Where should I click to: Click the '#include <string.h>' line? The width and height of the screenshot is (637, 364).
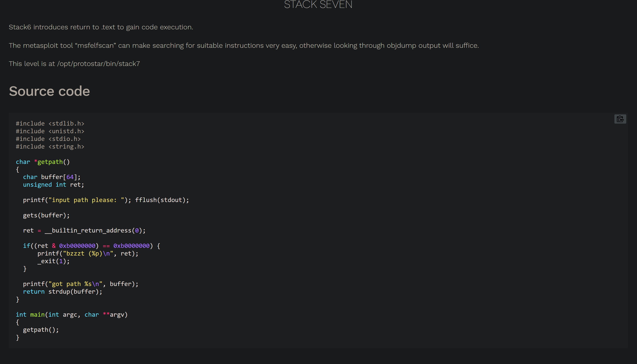coord(50,147)
